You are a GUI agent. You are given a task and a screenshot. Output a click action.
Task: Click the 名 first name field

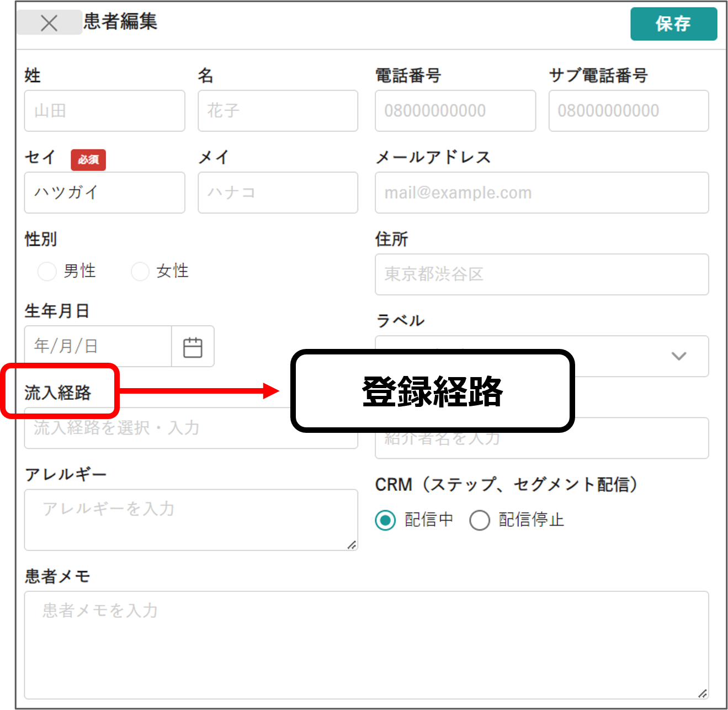pos(278,111)
